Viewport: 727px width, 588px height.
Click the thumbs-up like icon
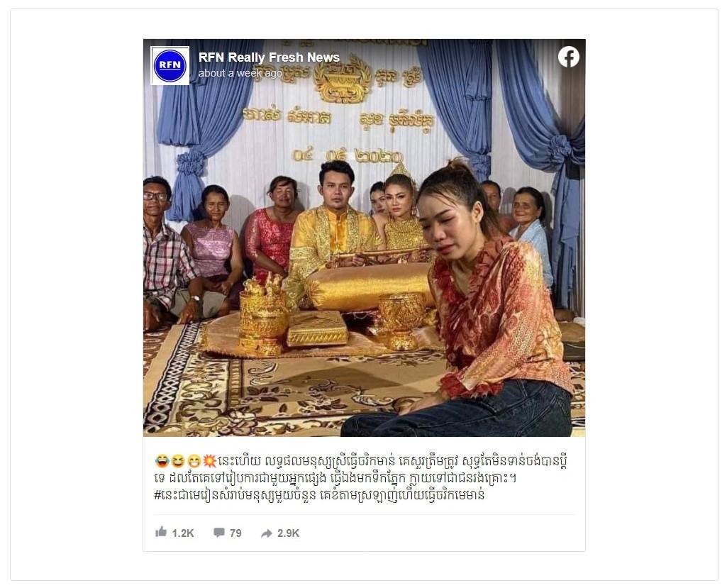161,532
